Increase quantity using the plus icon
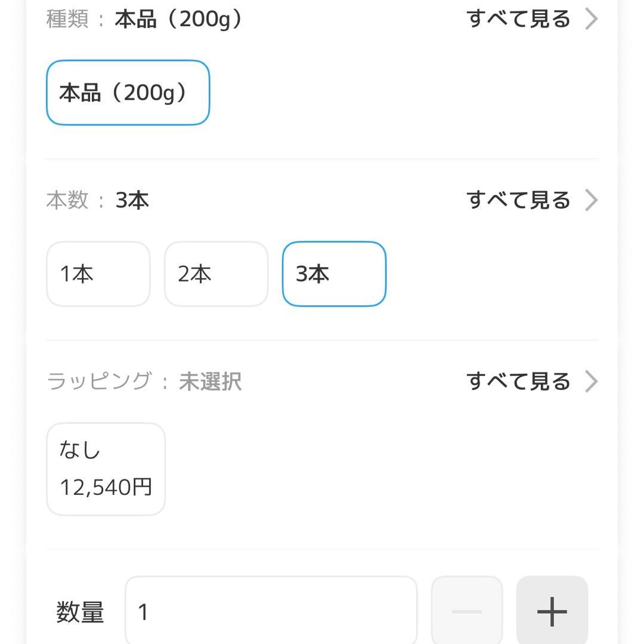644x644 pixels. pyautogui.click(x=552, y=611)
